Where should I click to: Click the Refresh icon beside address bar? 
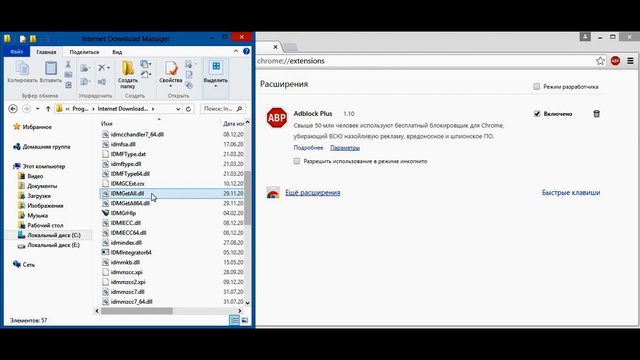(188, 109)
